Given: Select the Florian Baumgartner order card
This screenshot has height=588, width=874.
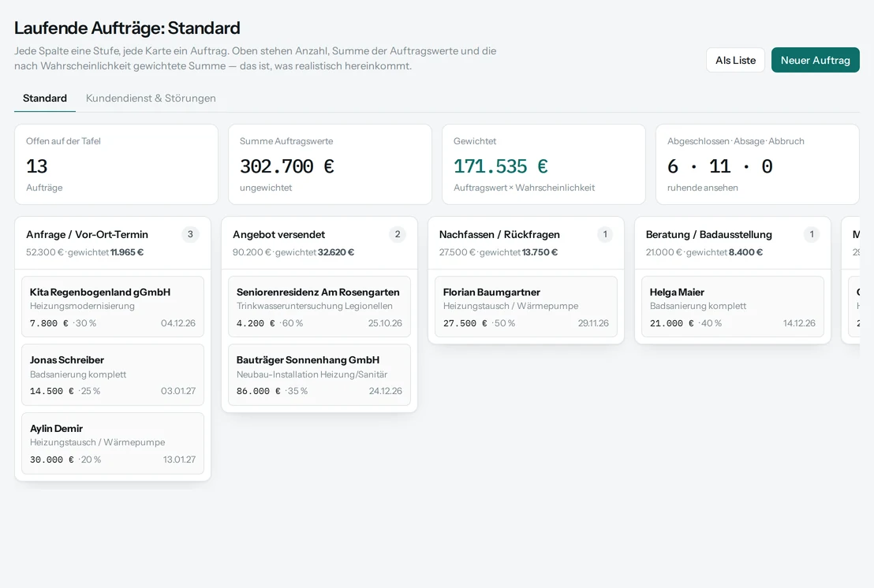Looking at the screenshot, I should click(x=525, y=307).
